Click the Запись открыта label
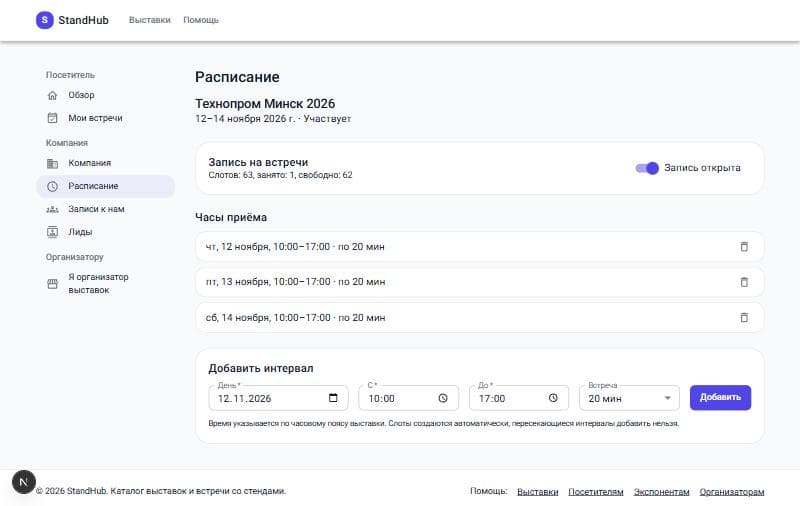This screenshot has width=800, height=506. [702, 168]
